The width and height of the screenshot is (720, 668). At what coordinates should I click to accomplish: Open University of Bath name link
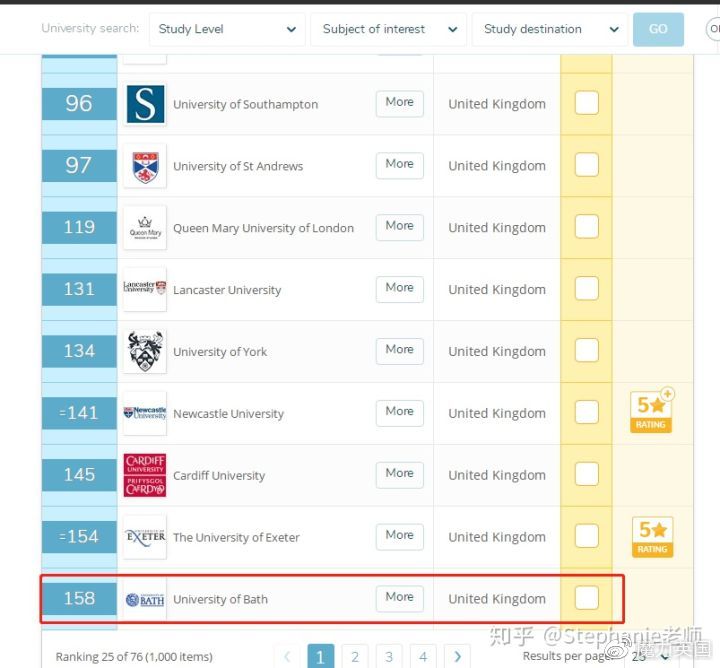220,600
